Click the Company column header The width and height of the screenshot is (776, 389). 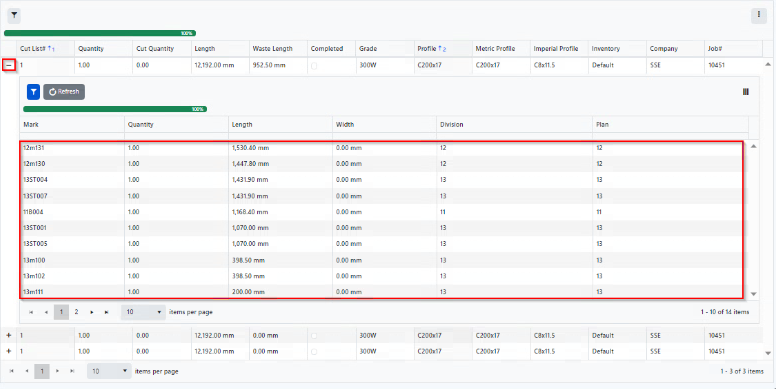click(x=676, y=49)
